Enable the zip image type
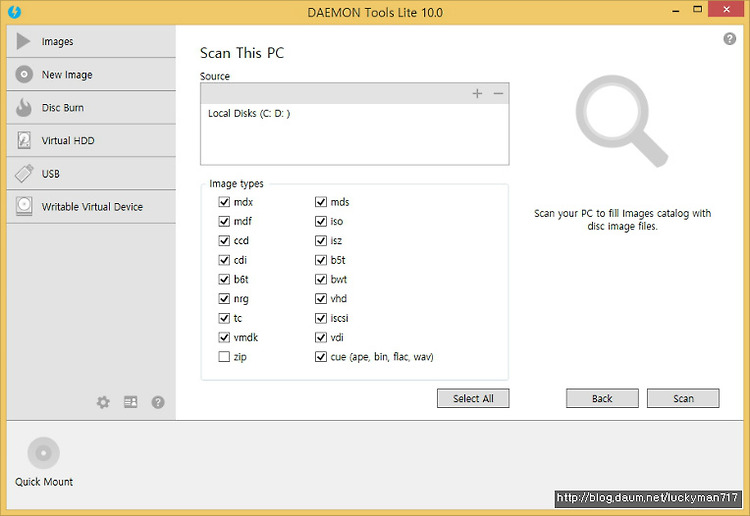The width and height of the screenshot is (750, 516). pos(224,357)
